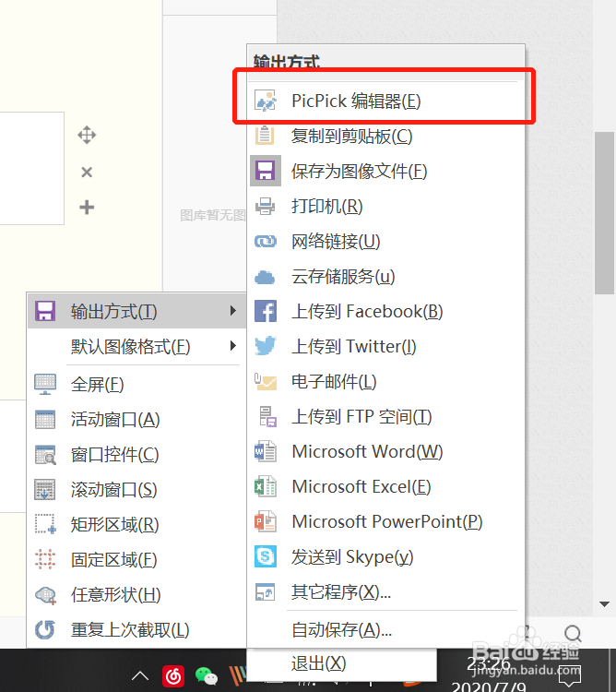
Task: Open WeChat from the taskbar
Action: click(x=207, y=676)
